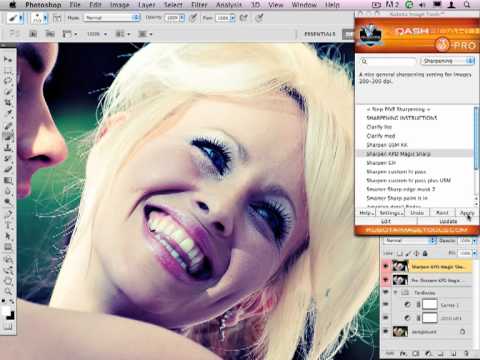
Task: Select the Crop tool
Action: 8,102
